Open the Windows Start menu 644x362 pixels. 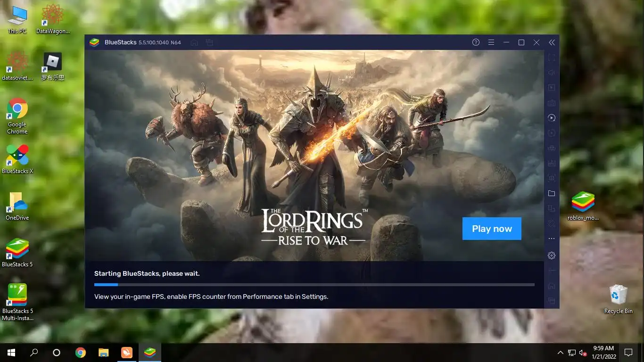(x=11, y=352)
